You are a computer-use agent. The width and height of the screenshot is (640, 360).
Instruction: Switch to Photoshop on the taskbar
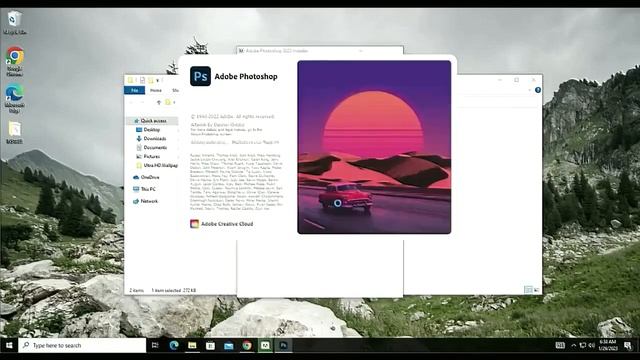[x=283, y=345]
